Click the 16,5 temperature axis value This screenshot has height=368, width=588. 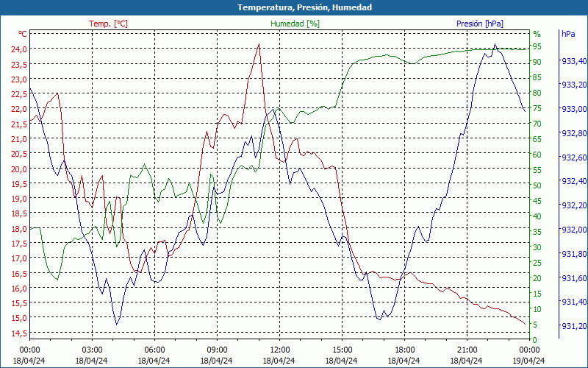(18, 273)
